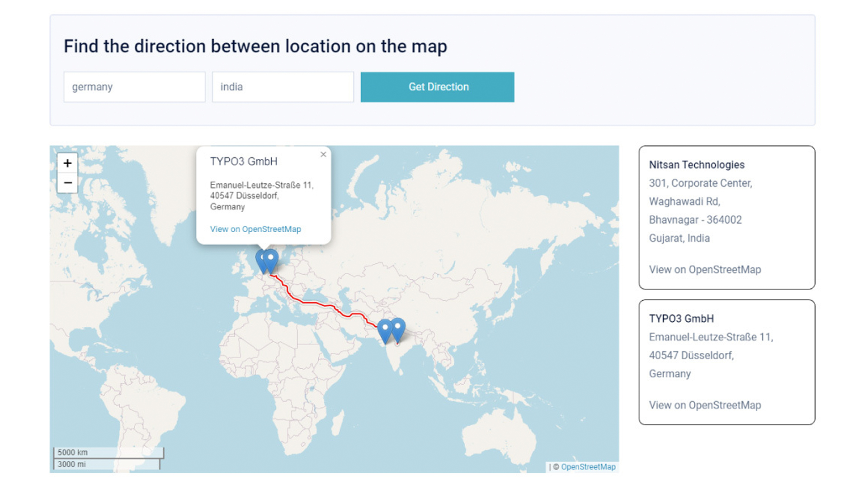
Task: Select the TYPO3 GmbH address card
Action: click(x=726, y=362)
